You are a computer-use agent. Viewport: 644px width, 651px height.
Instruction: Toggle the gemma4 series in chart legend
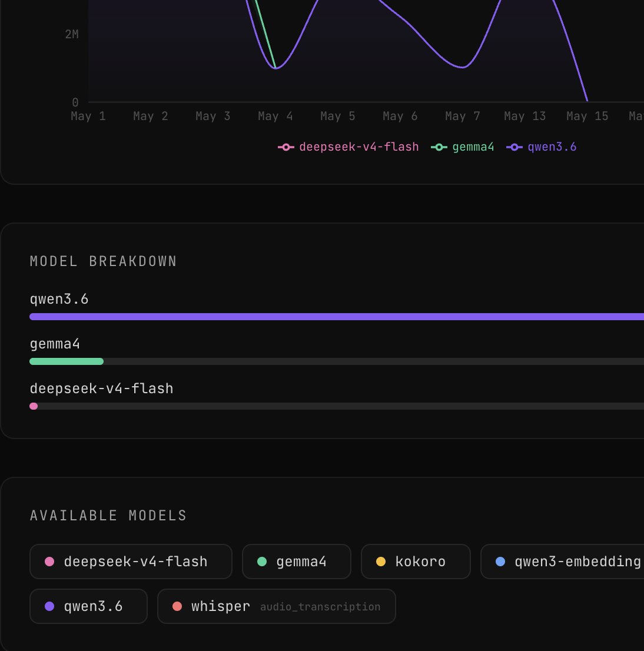pos(462,147)
